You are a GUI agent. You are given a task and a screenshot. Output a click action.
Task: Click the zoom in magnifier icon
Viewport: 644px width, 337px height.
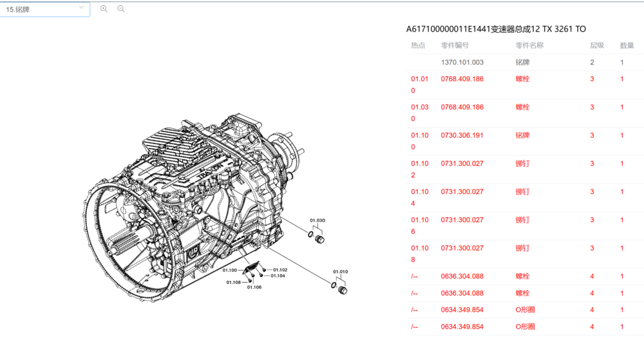tap(104, 9)
